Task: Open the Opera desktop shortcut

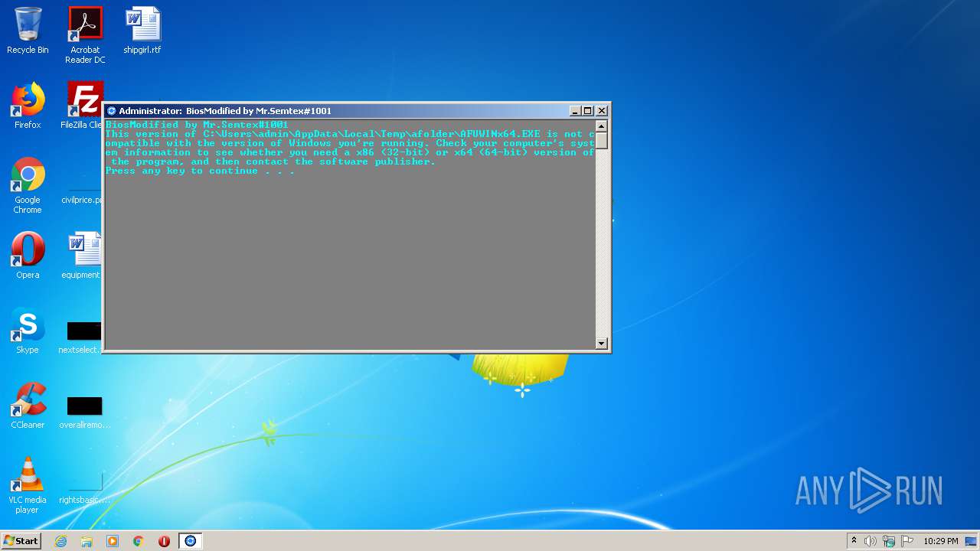Action: coord(28,256)
